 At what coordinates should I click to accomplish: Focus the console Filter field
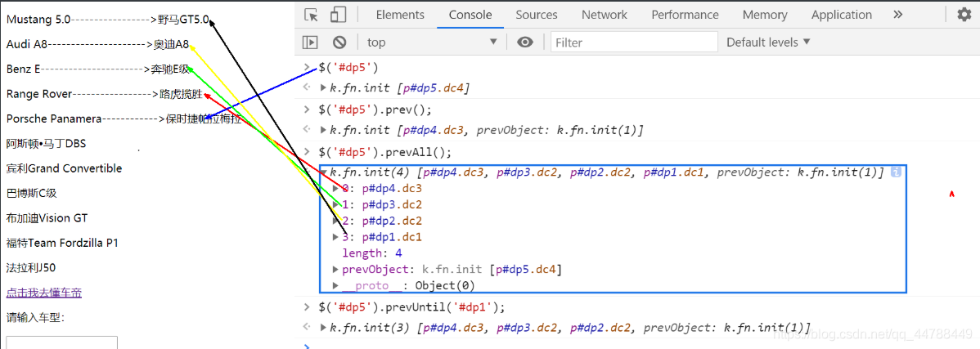(634, 43)
